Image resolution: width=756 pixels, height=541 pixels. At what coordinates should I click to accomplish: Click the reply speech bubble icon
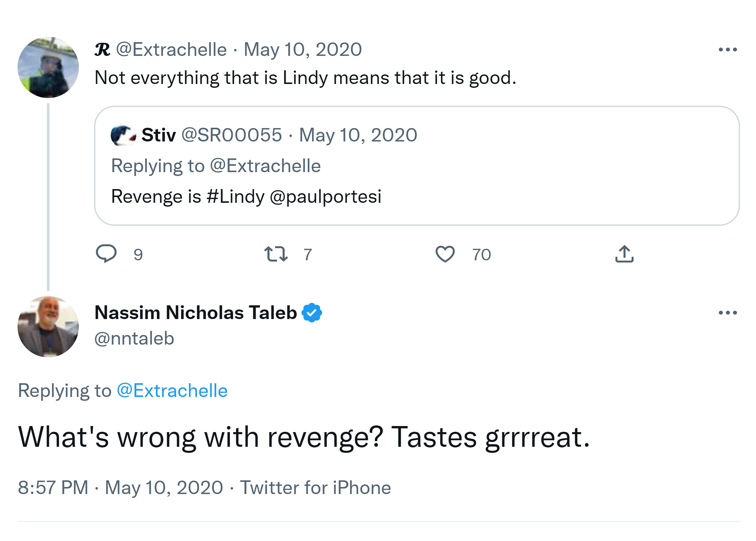[106, 254]
